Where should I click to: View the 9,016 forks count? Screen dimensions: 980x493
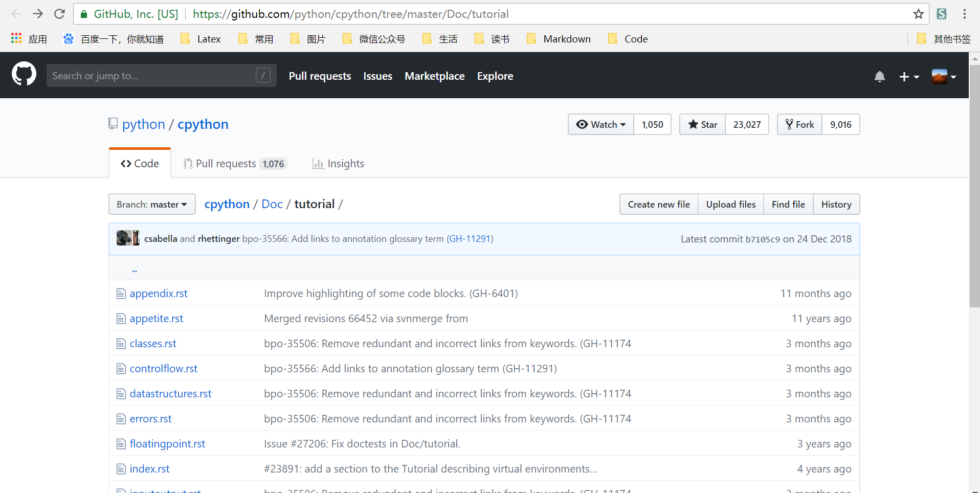pyautogui.click(x=841, y=124)
